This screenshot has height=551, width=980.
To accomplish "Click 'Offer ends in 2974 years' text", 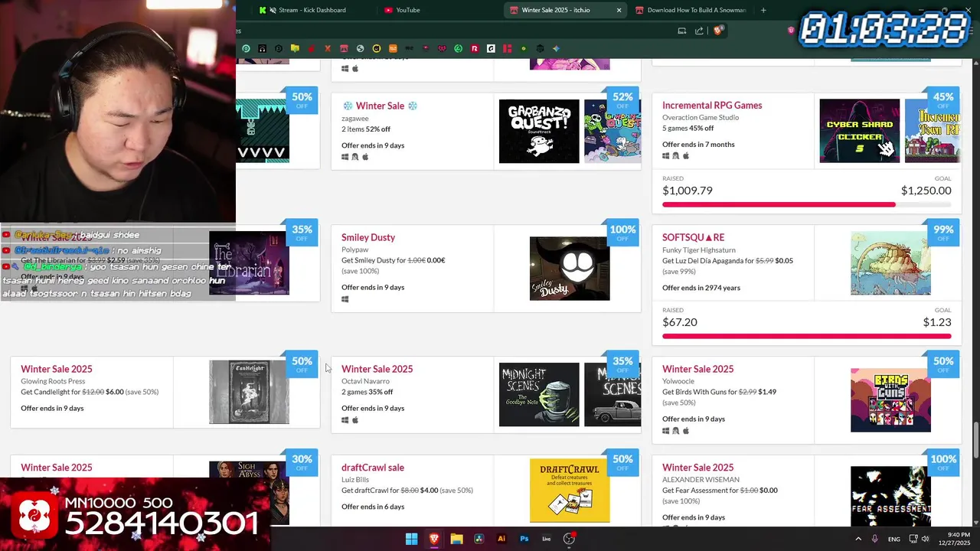I will tap(701, 288).
